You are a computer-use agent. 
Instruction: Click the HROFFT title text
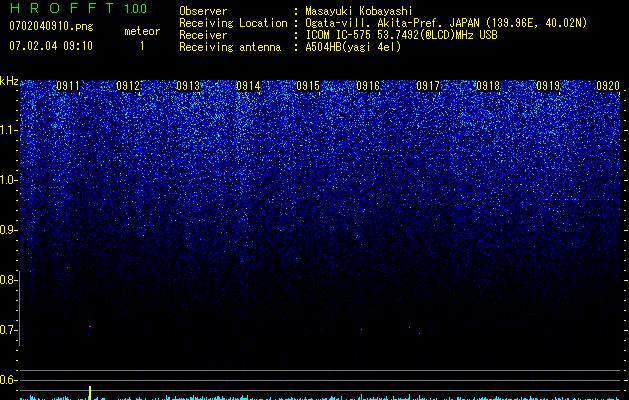coord(63,8)
